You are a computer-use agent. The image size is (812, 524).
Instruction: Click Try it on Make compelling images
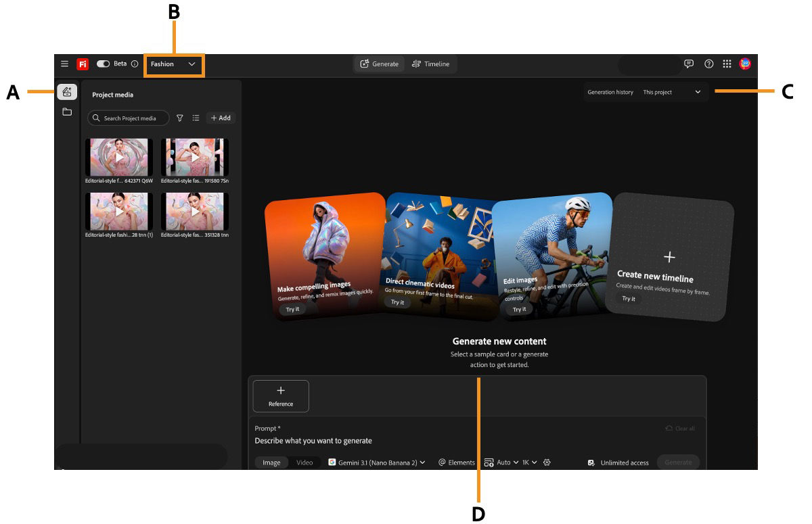pyautogui.click(x=292, y=309)
